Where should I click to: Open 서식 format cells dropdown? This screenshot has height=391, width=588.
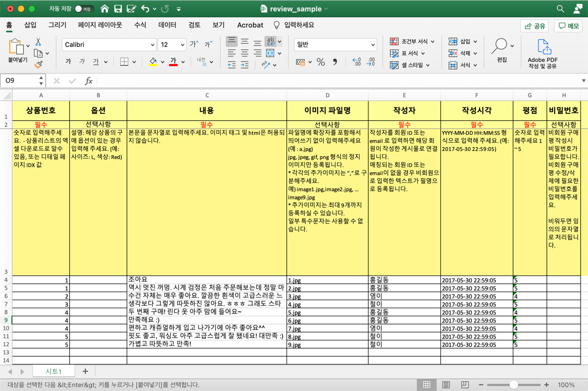pyautogui.click(x=463, y=65)
